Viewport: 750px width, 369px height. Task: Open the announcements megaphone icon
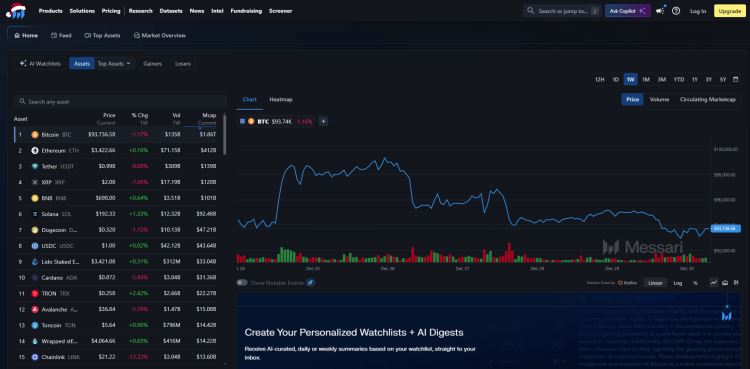[x=661, y=11]
